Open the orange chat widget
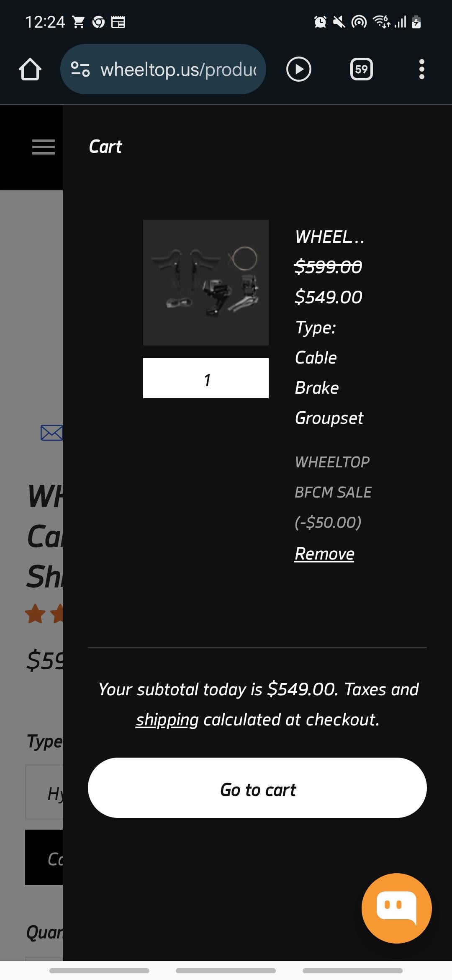Viewport: 452px width, 980px height. 396,908
